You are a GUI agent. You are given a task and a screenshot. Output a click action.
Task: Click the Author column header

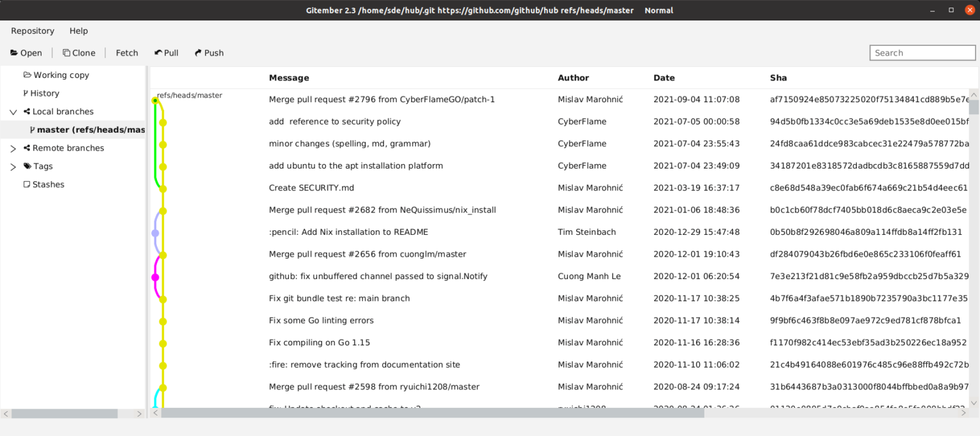574,78
